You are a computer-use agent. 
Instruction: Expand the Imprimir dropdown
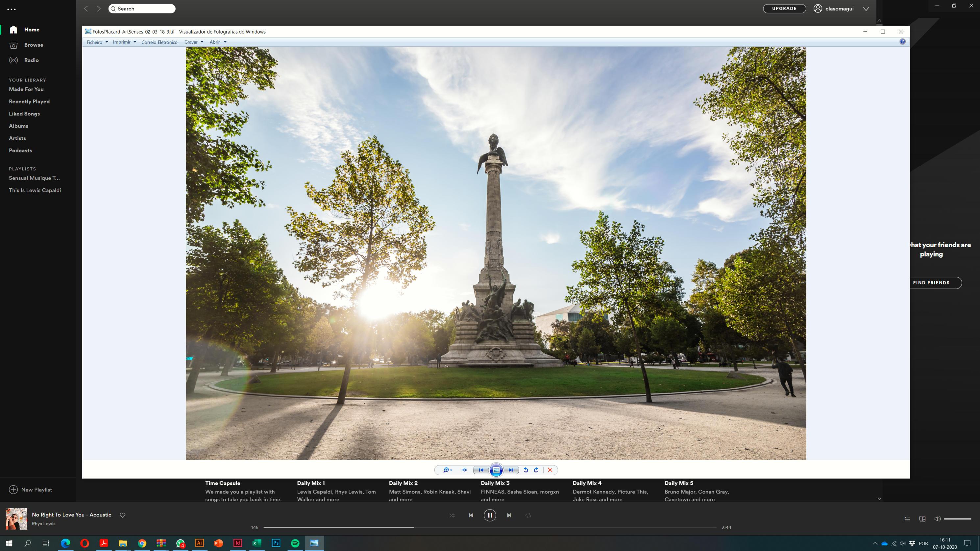[x=124, y=42]
